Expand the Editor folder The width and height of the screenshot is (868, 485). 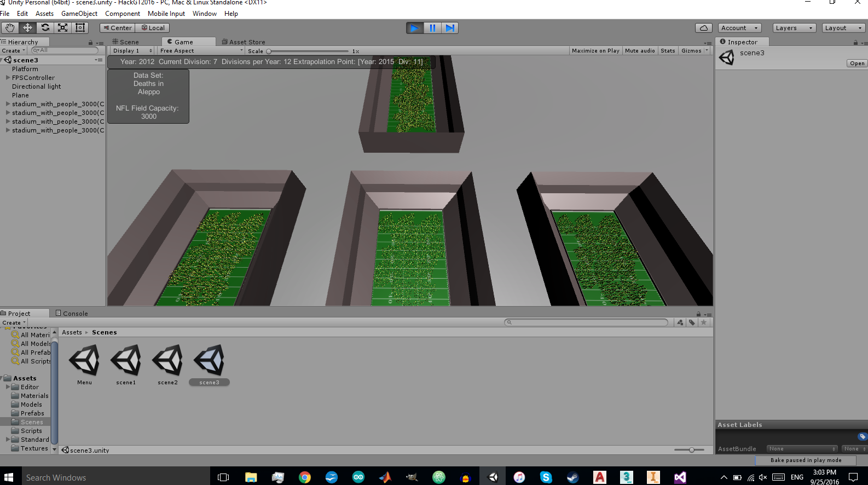[x=8, y=387]
